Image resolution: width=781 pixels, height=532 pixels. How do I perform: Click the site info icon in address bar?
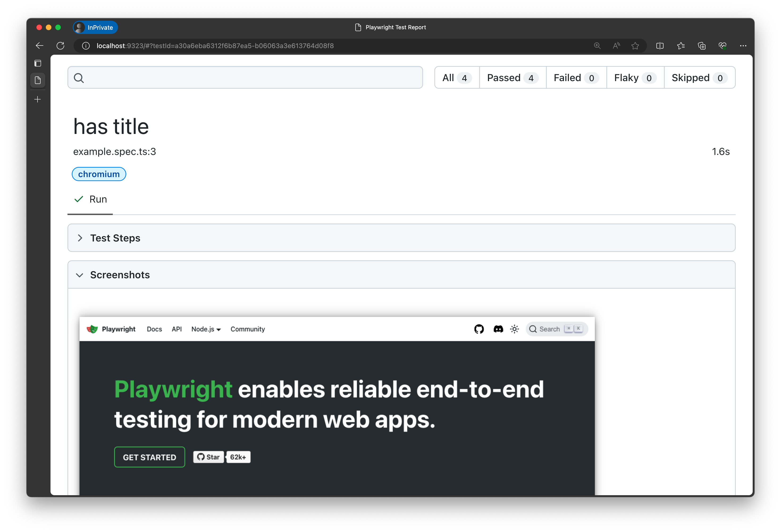pos(86,46)
